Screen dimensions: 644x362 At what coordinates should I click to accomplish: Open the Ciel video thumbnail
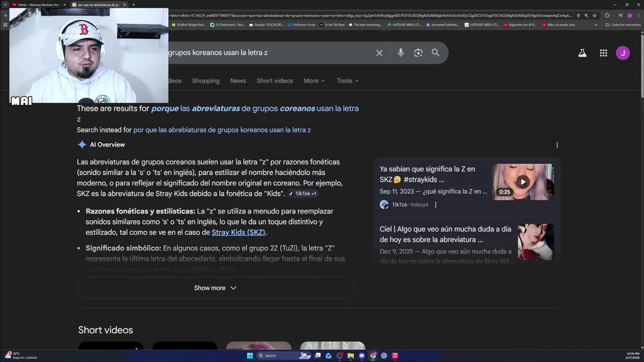(536, 242)
